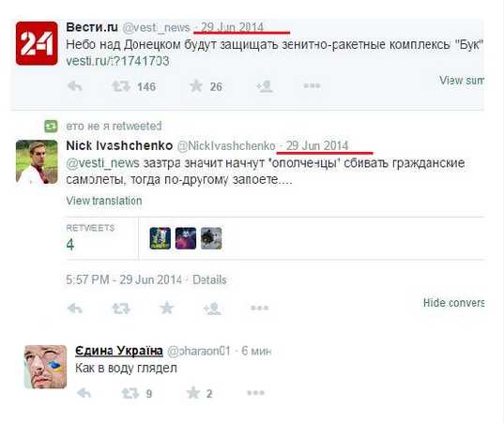
Task: Open Вести.ru 24 profile avatar
Action: [37, 43]
